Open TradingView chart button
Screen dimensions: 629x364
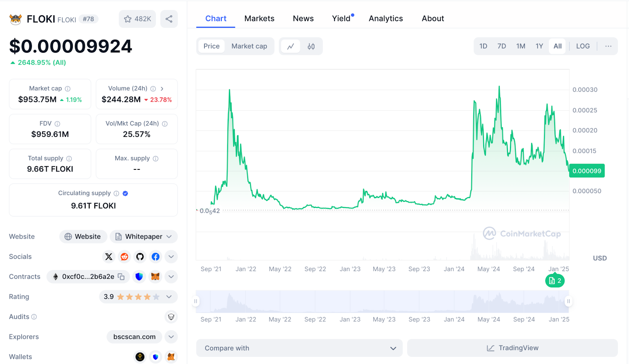(512, 348)
